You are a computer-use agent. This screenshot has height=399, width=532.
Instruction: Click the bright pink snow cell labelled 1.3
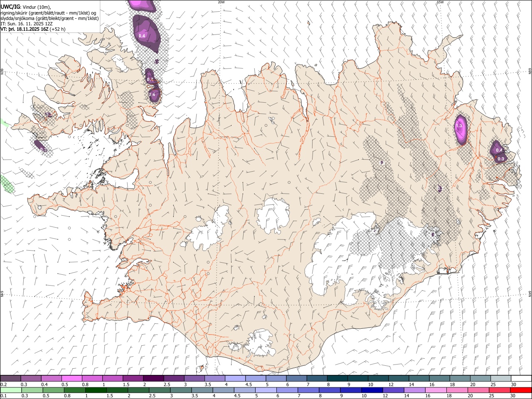(461, 129)
